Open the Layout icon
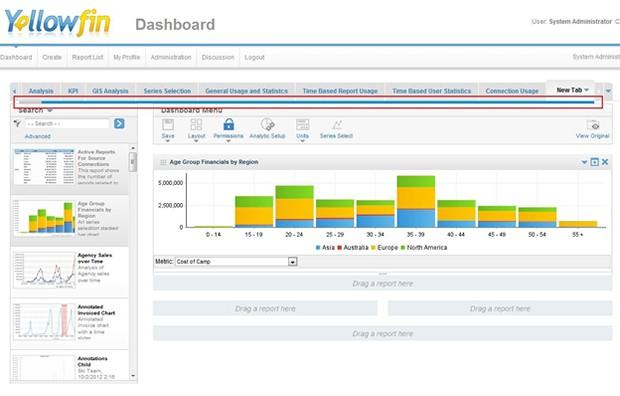 point(196,125)
